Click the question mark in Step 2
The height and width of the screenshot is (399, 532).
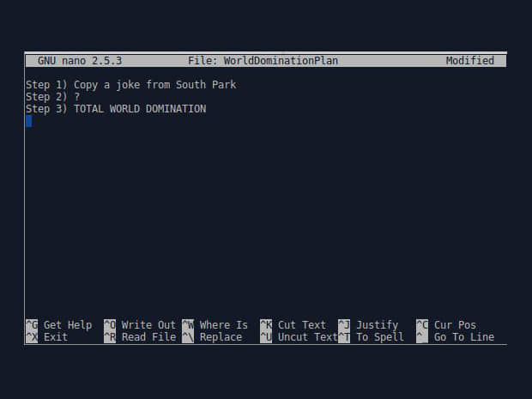coord(77,97)
